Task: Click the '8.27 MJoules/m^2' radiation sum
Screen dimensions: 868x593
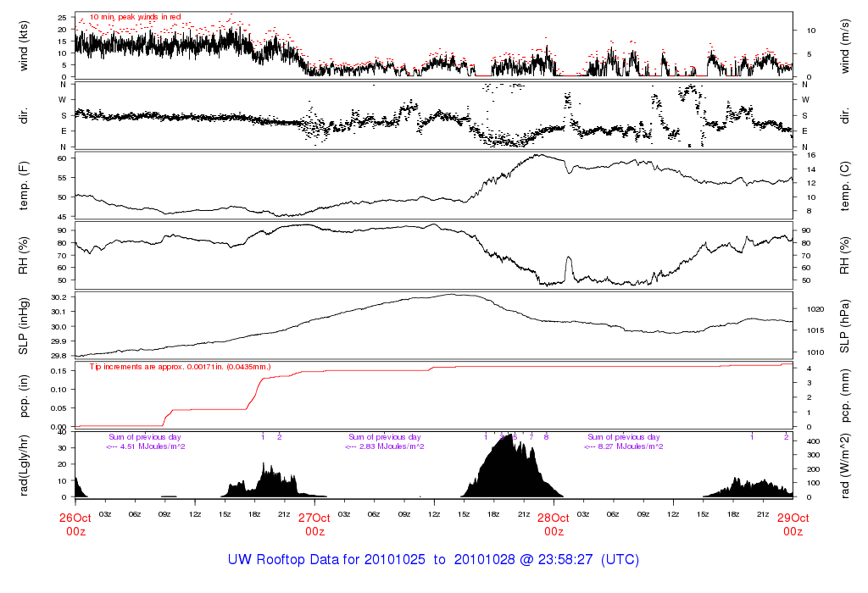Action: point(632,446)
